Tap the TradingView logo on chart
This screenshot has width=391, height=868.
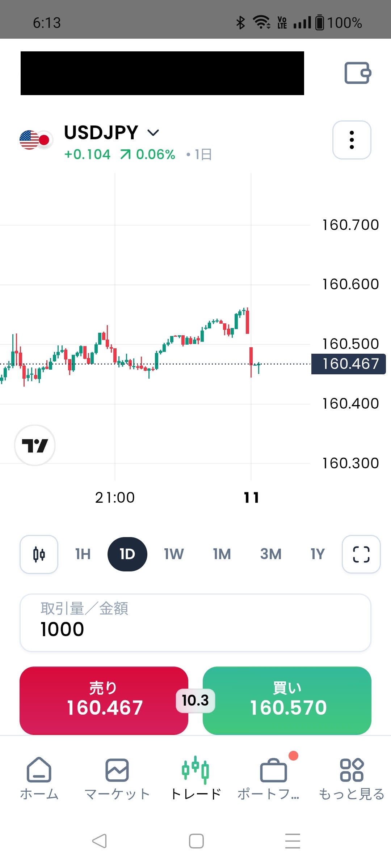tap(35, 445)
